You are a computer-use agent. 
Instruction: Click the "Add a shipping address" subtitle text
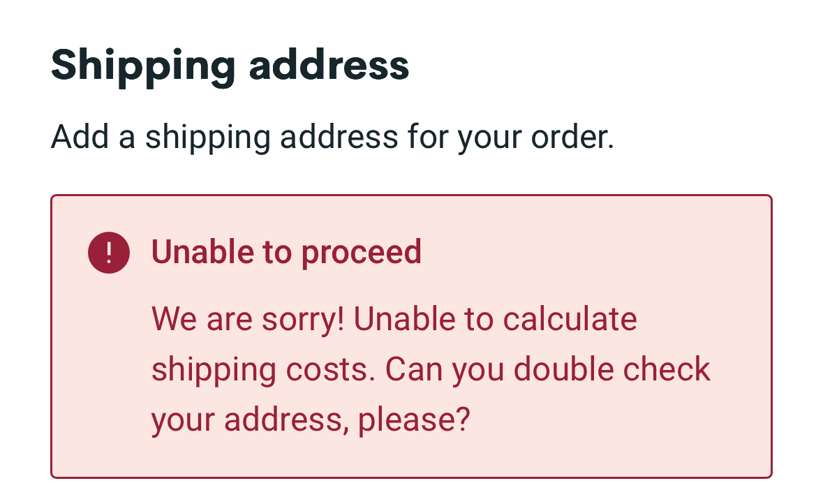coord(332,137)
